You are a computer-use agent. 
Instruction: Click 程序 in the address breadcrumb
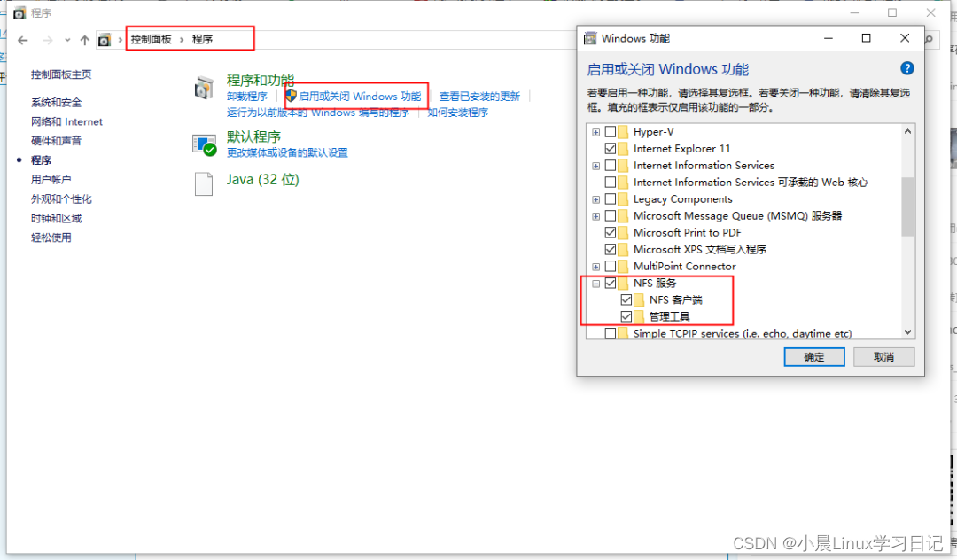pos(203,40)
